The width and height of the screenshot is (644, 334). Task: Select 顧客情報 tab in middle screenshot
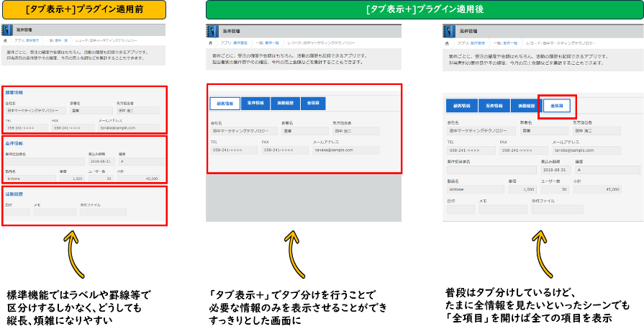coord(225,104)
